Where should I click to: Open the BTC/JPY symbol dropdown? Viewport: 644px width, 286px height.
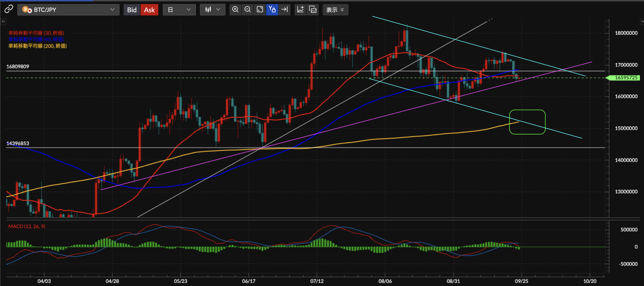68,10
